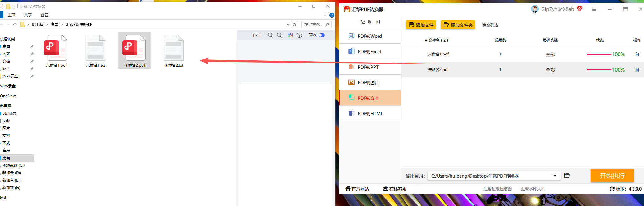
Task: Click the preview pane help question-mark icon
Action: pos(299,35)
